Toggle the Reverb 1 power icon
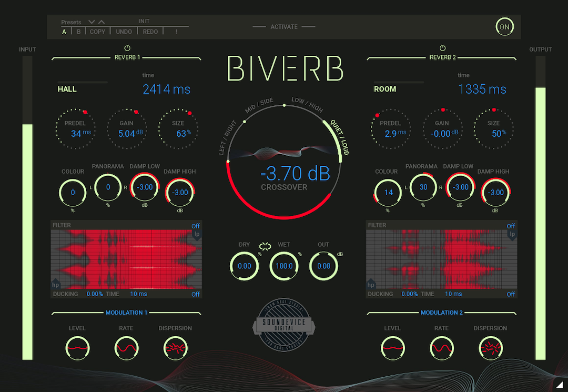The width and height of the screenshot is (568, 392). coord(127,48)
